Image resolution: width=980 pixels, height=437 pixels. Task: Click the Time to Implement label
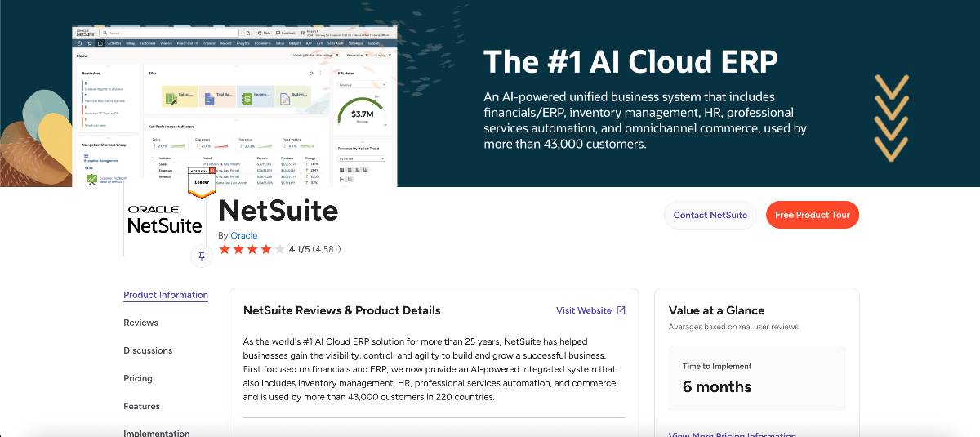coord(717,366)
